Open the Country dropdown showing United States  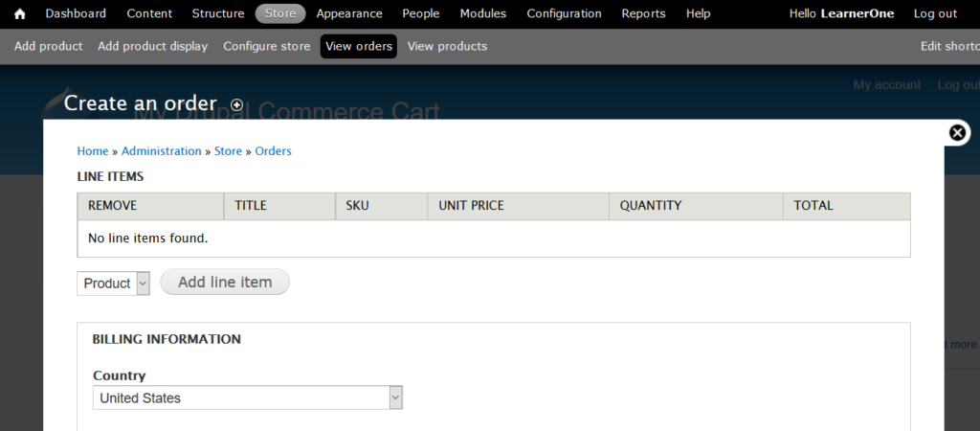(x=248, y=397)
